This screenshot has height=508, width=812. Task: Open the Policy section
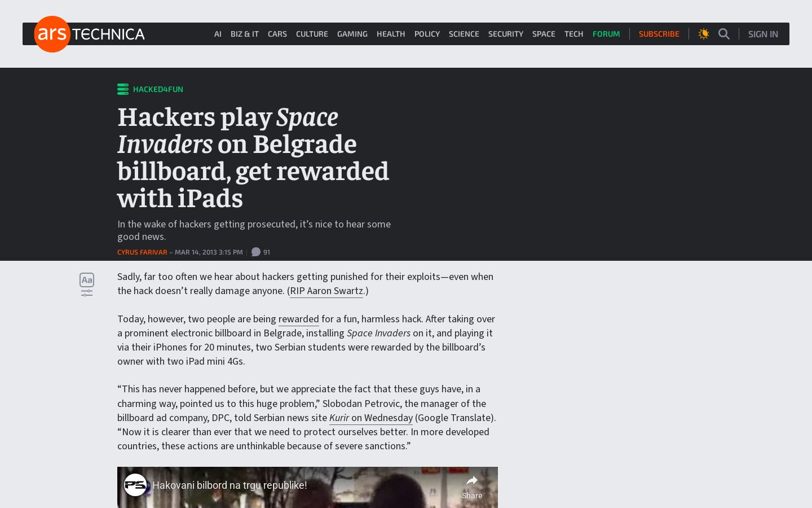click(427, 34)
